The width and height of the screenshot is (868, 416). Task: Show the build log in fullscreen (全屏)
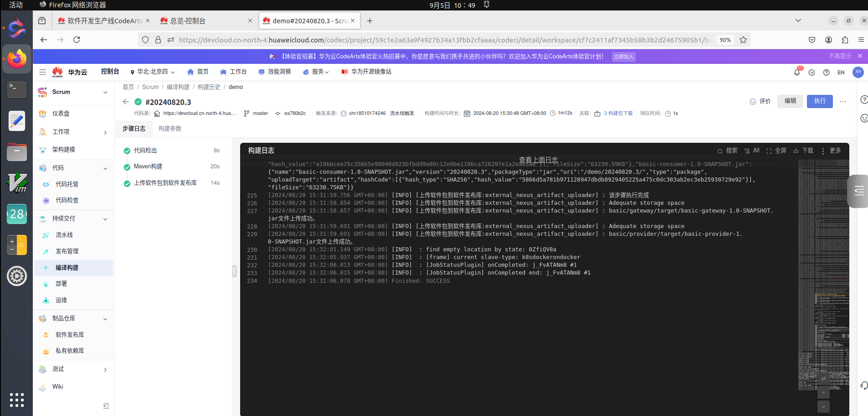click(x=776, y=151)
